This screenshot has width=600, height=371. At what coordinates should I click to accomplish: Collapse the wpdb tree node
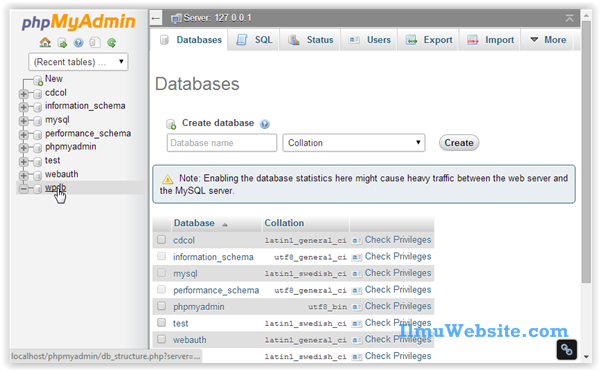(x=24, y=189)
